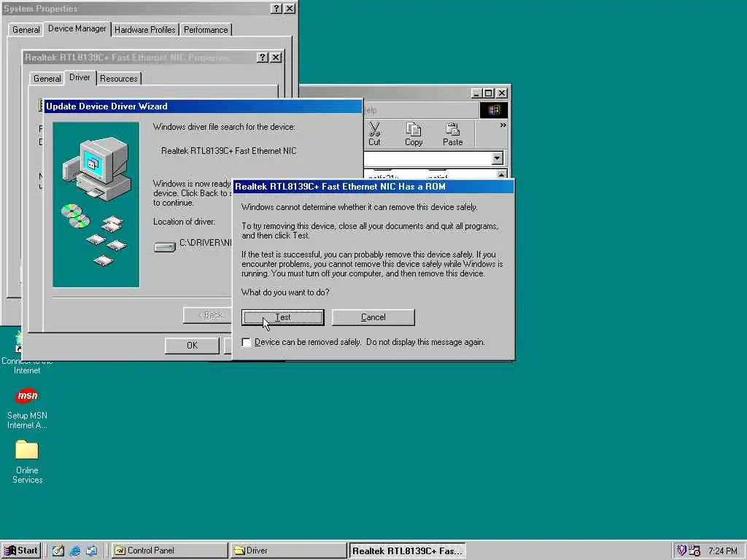The width and height of the screenshot is (747, 560).
Task: Open the address bar dropdown in Driver window
Action: tap(497, 158)
